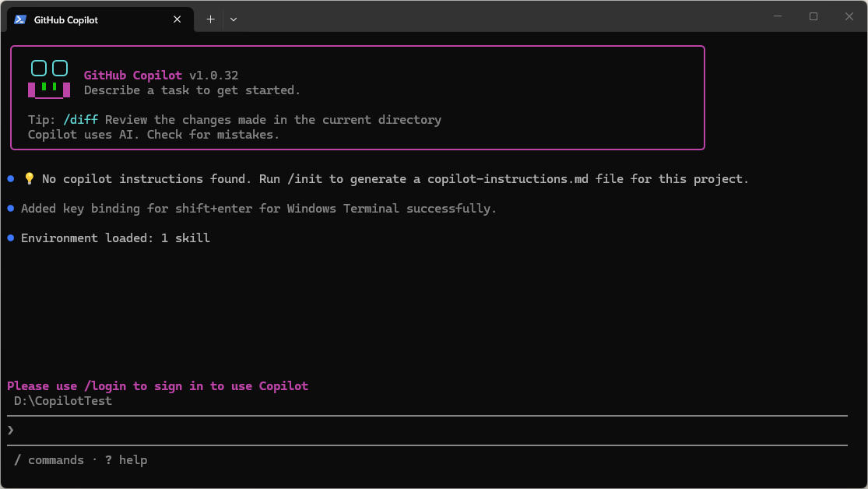This screenshot has height=489, width=868.
Task: Click the blue bullet beside Environment loaded
Action: click(11, 238)
